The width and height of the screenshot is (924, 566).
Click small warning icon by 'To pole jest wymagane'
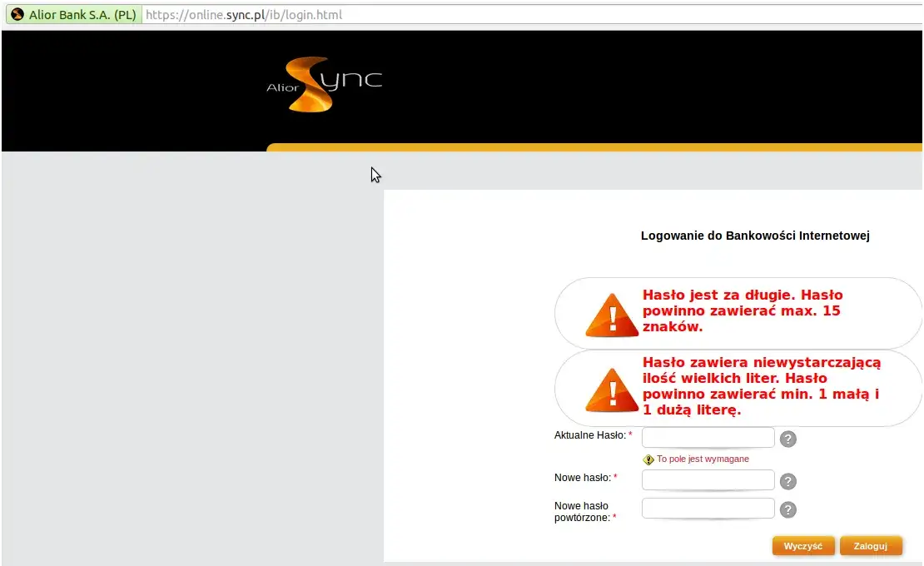pyautogui.click(x=648, y=459)
